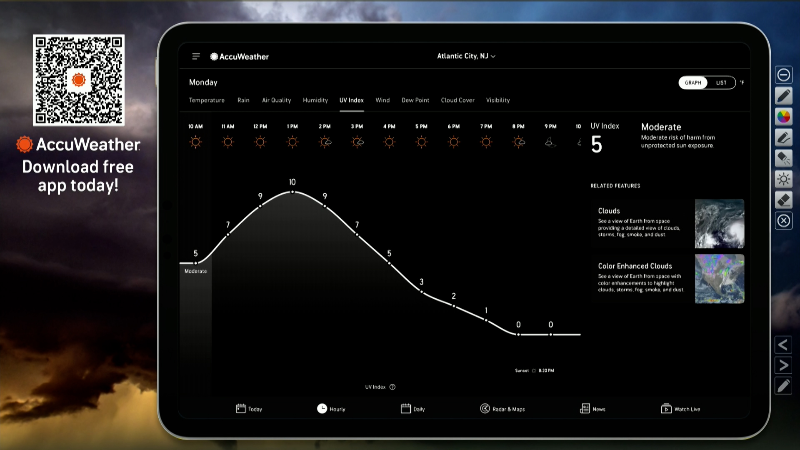Click the graph point labeled 10 at 1 PM
Image resolution: width=800 pixels, height=450 pixels.
coord(292,192)
